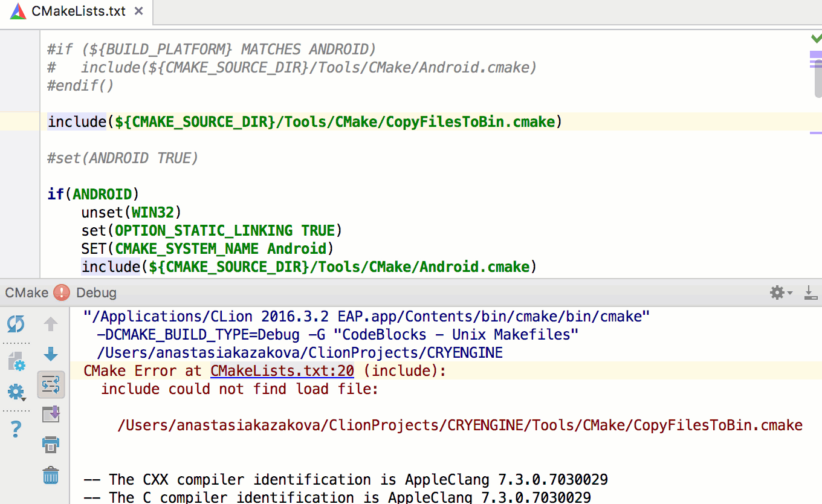Screen dimensions: 822x504
Task: Navigate down the stack trace arrow
Action: click(51, 355)
